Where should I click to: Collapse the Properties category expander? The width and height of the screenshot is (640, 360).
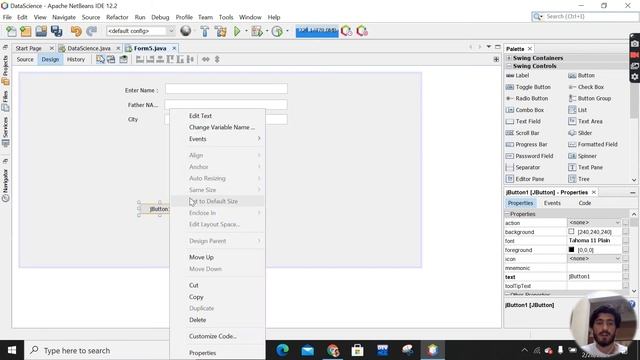(x=507, y=214)
